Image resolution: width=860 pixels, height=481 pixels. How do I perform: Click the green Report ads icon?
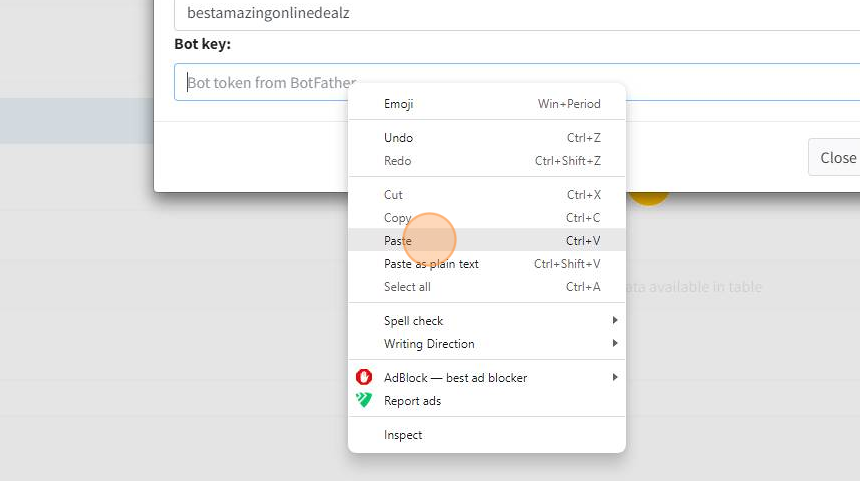pos(364,400)
